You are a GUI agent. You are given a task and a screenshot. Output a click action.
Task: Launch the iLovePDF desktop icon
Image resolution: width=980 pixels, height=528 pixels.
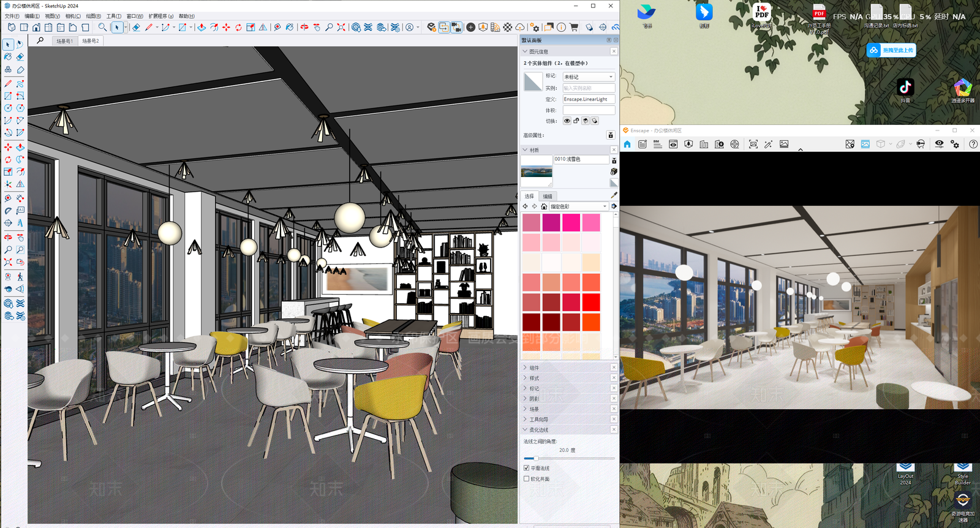click(x=761, y=17)
